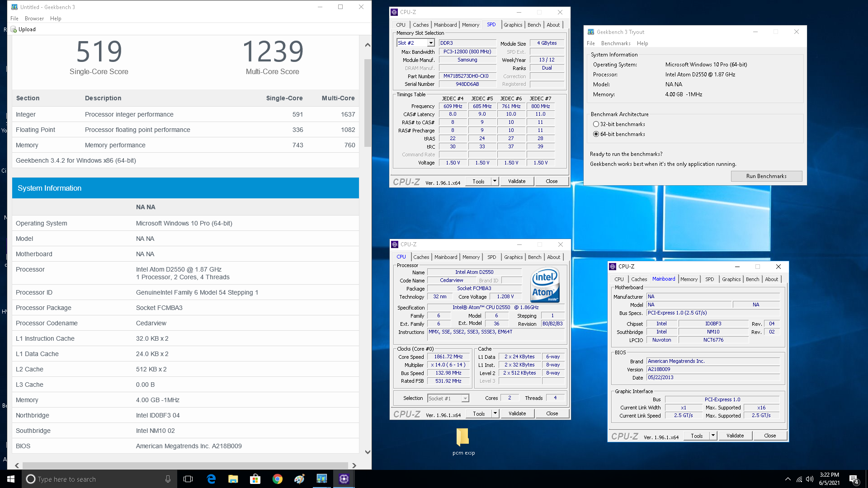
Task: Expand Tools dropdown arrow in Mainboard window
Action: point(713,436)
